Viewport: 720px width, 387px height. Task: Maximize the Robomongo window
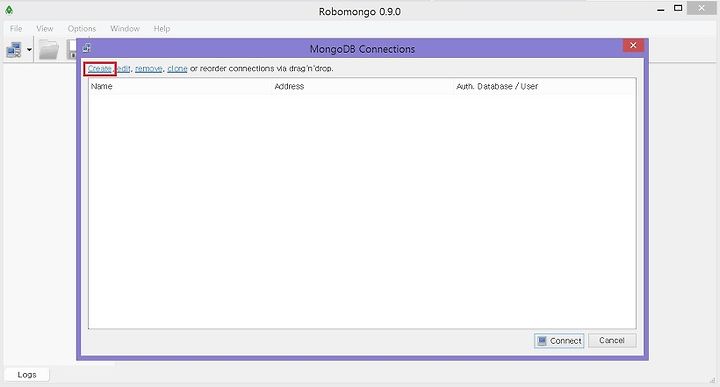click(x=678, y=8)
